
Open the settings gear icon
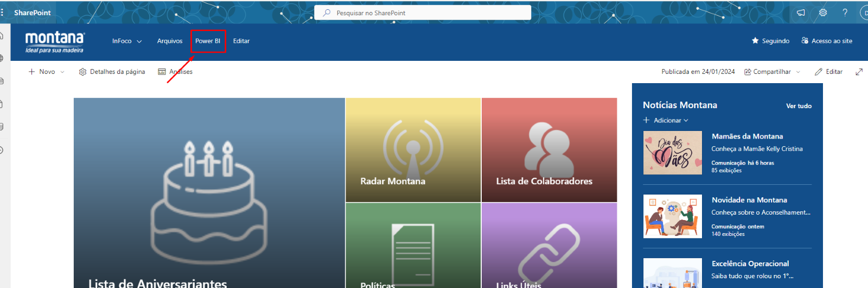click(823, 12)
